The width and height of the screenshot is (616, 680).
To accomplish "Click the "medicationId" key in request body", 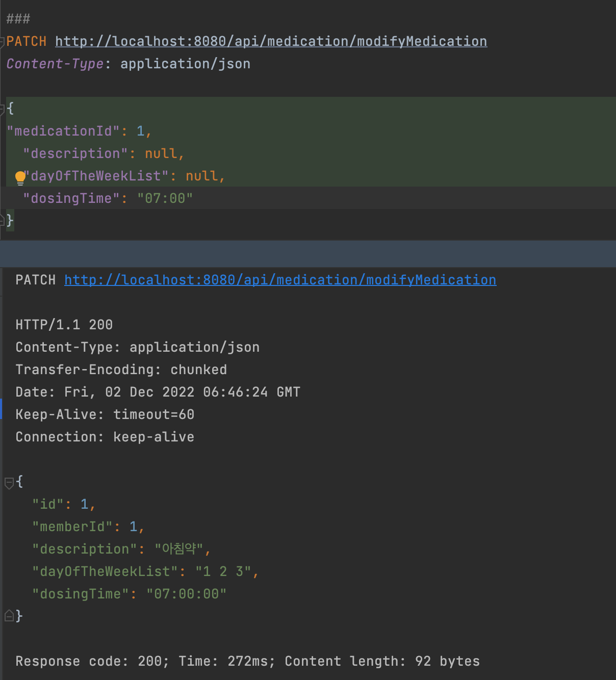I will pyautogui.click(x=63, y=131).
